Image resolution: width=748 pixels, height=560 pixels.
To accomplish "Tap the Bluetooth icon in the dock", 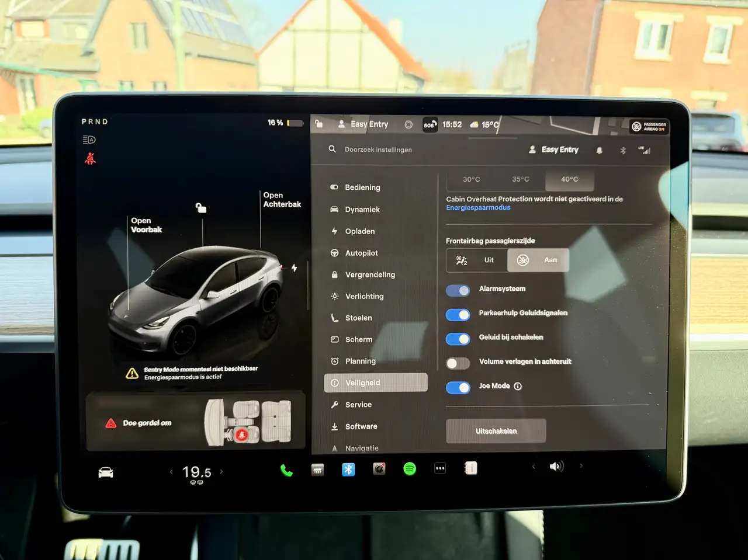I will point(348,469).
